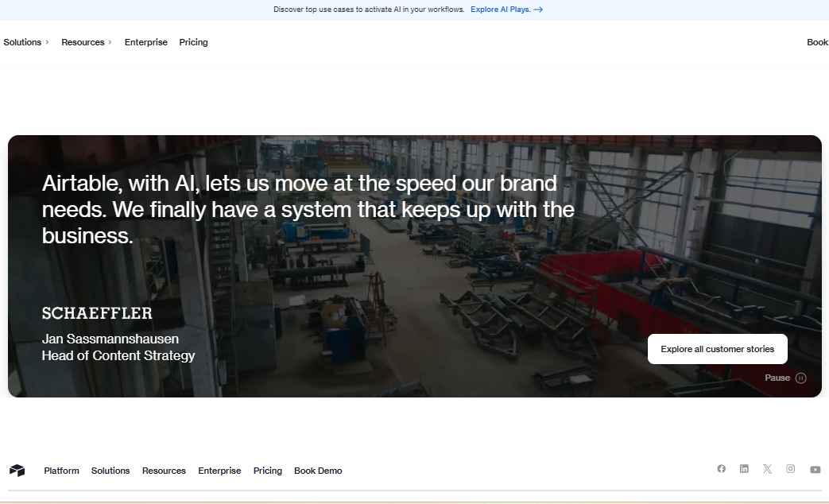Open Airtable's Facebook page icon
This screenshot has height=504, width=829.
click(x=721, y=468)
